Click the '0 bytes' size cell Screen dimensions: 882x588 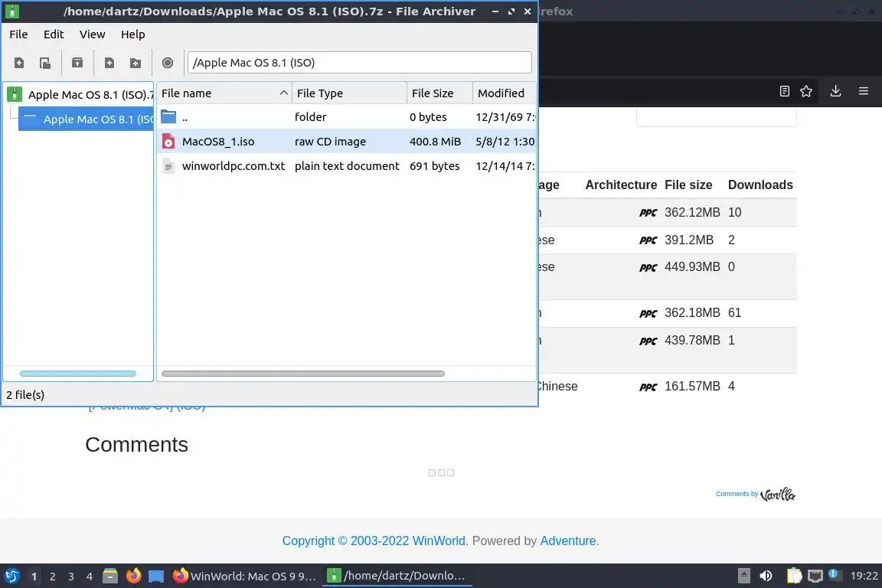click(x=428, y=117)
